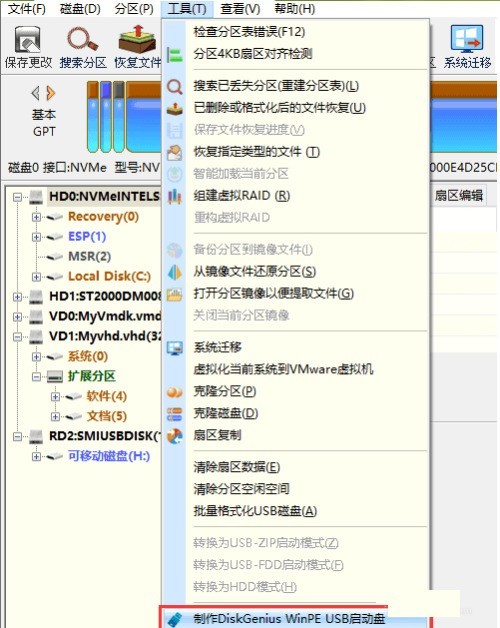Open the 查看(V) menu

(x=240, y=8)
